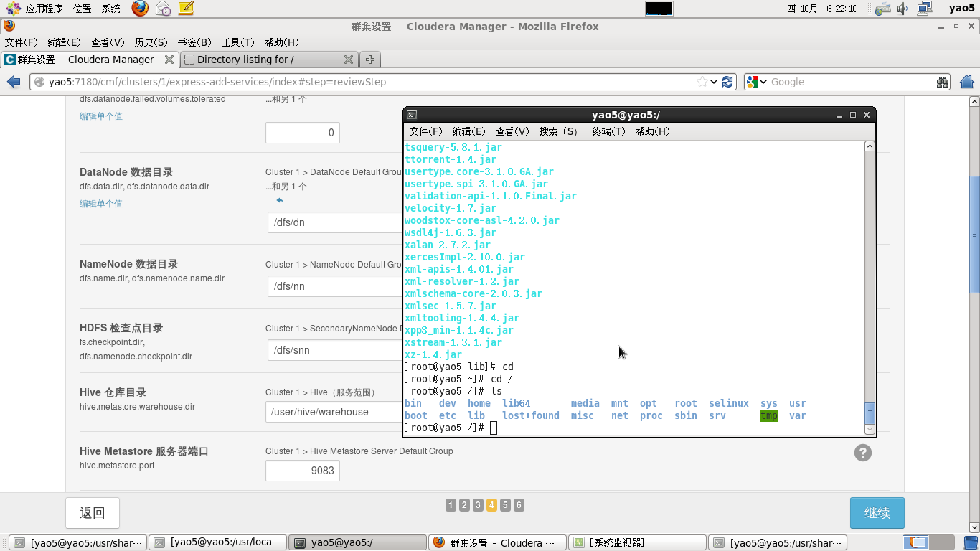Viewport: 980px width, 551px height.
Task: Launch Firefox from the top panel icon
Action: click(140, 9)
